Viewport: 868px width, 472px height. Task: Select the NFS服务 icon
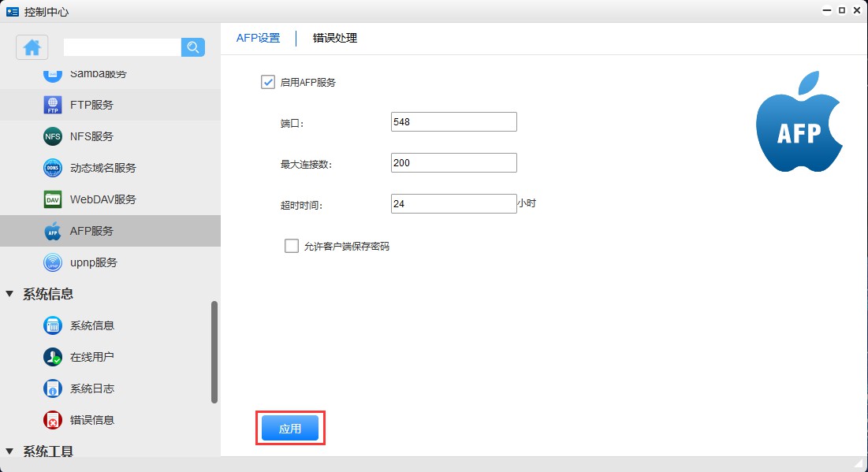point(53,136)
